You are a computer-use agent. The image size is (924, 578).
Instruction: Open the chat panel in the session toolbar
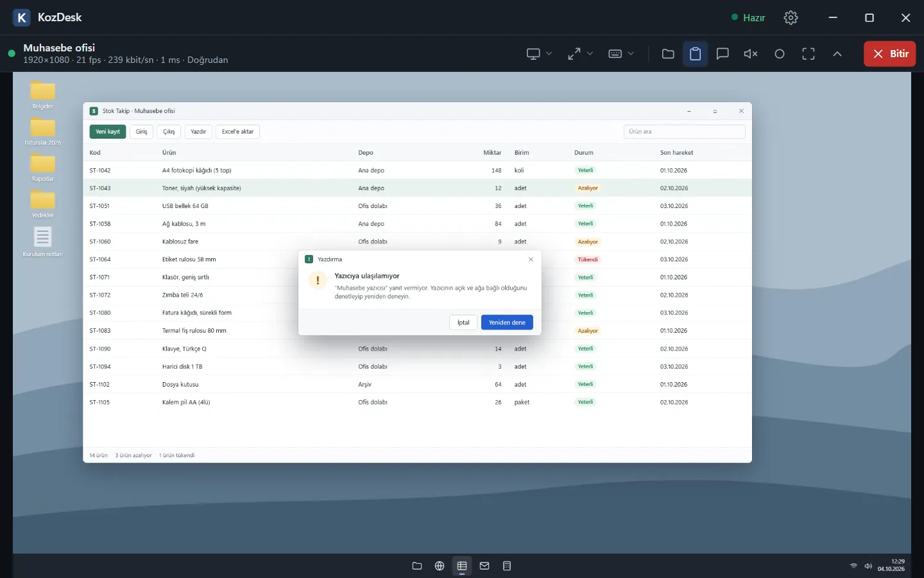click(723, 54)
